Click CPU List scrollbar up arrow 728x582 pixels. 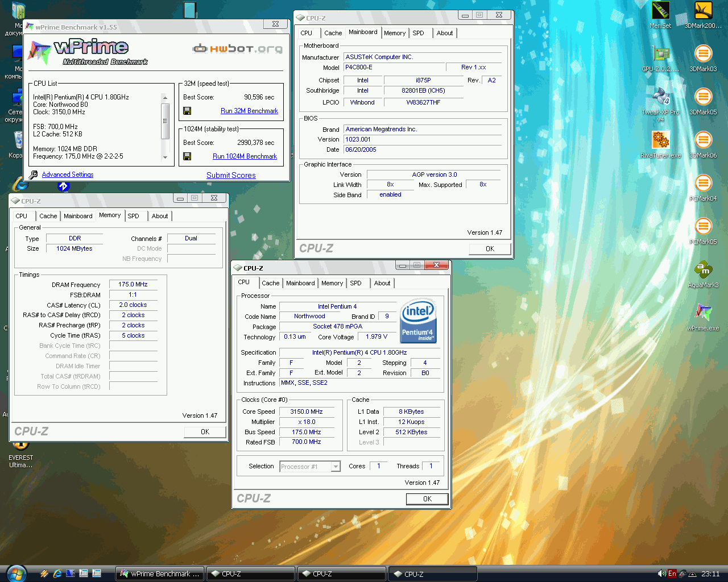click(x=165, y=98)
